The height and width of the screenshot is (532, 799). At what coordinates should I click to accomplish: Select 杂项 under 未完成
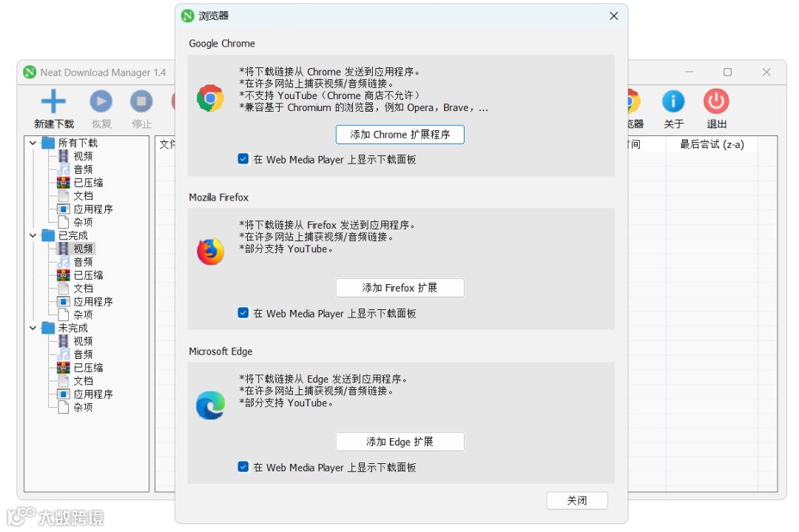click(83, 407)
